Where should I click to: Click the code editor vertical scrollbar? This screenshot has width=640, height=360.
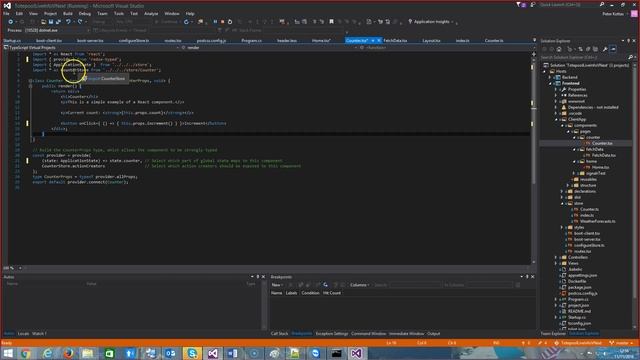coord(534,159)
